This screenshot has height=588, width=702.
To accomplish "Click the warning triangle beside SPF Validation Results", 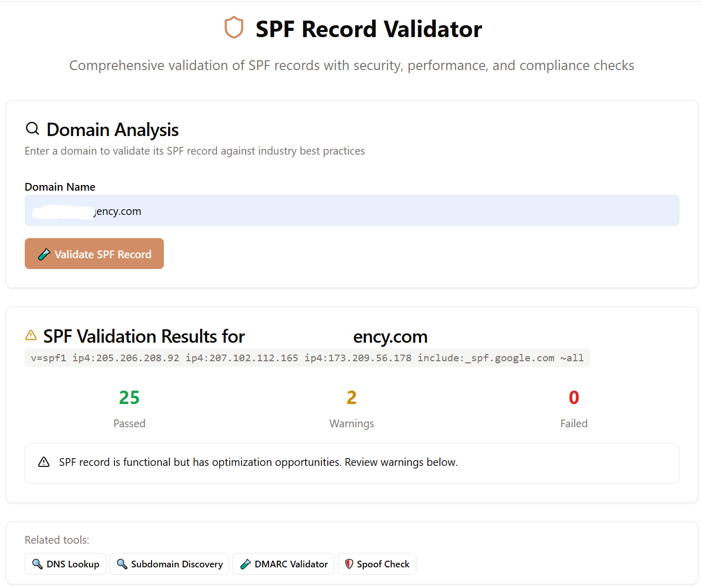I will point(31,335).
